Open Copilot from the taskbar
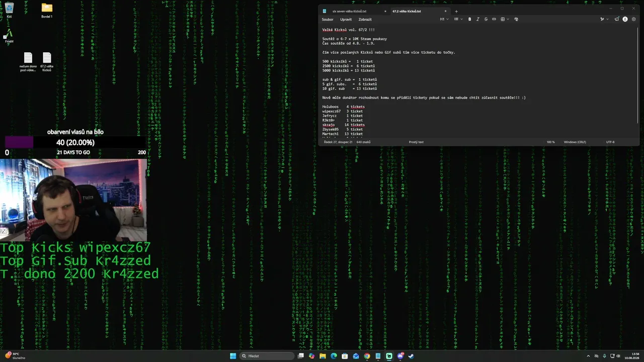 [311, 356]
